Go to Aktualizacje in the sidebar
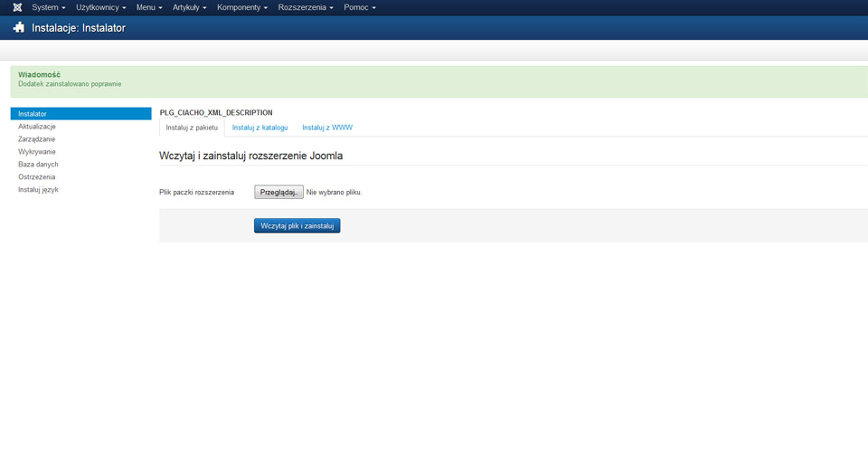This screenshot has height=455, width=868. click(37, 127)
